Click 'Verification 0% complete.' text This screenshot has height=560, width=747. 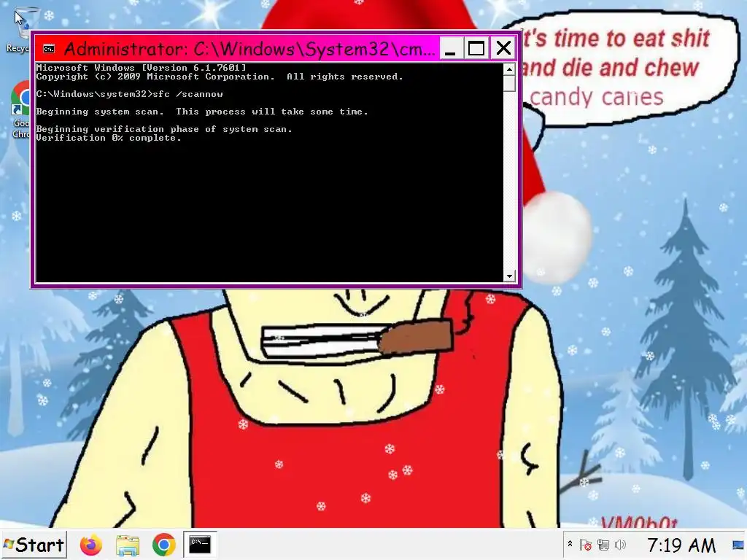109,138
